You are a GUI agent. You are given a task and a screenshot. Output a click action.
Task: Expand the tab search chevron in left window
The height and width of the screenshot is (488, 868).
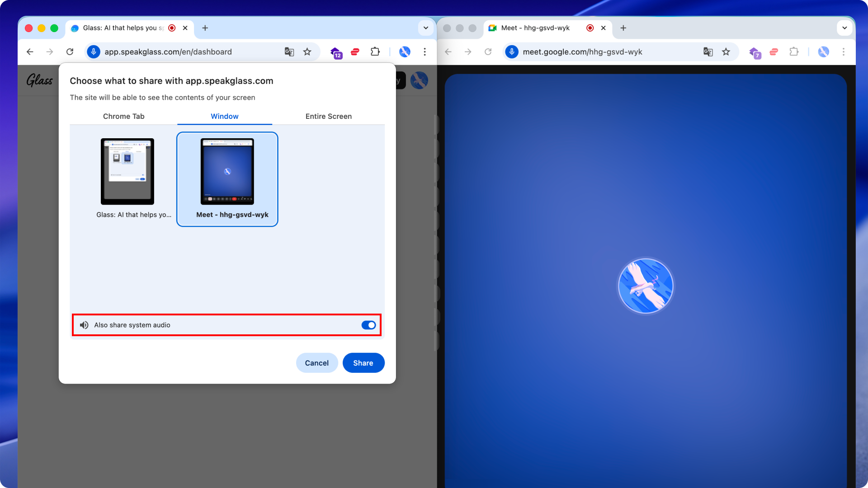(x=425, y=28)
